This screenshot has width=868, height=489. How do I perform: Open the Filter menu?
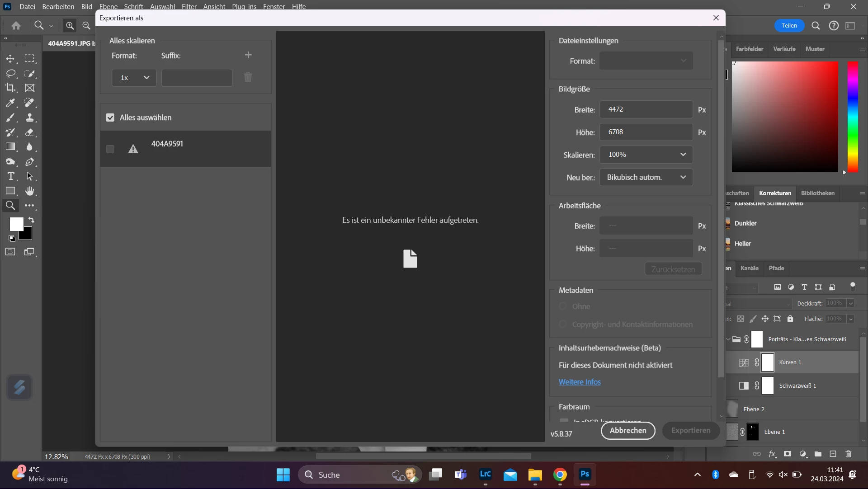[189, 6]
